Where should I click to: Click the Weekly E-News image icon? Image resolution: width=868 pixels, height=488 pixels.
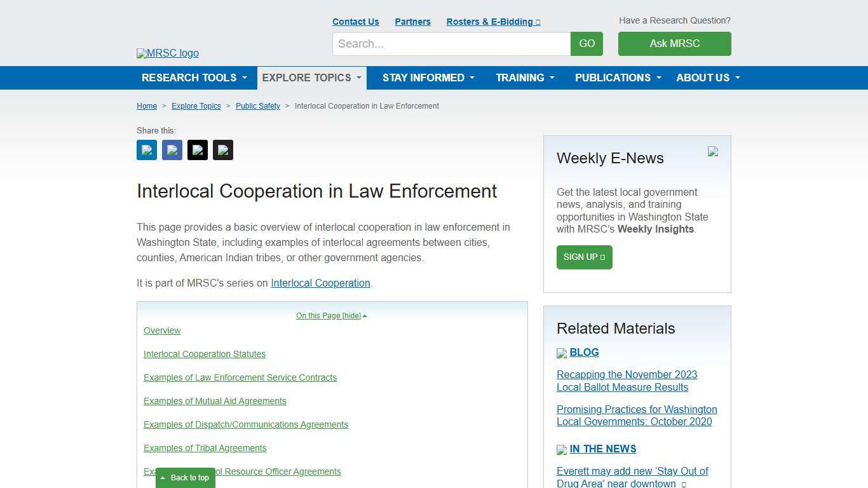point(712,152)
